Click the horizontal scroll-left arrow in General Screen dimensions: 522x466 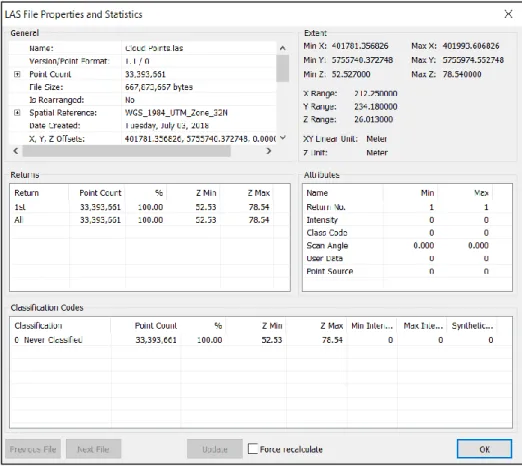[16, 151]
